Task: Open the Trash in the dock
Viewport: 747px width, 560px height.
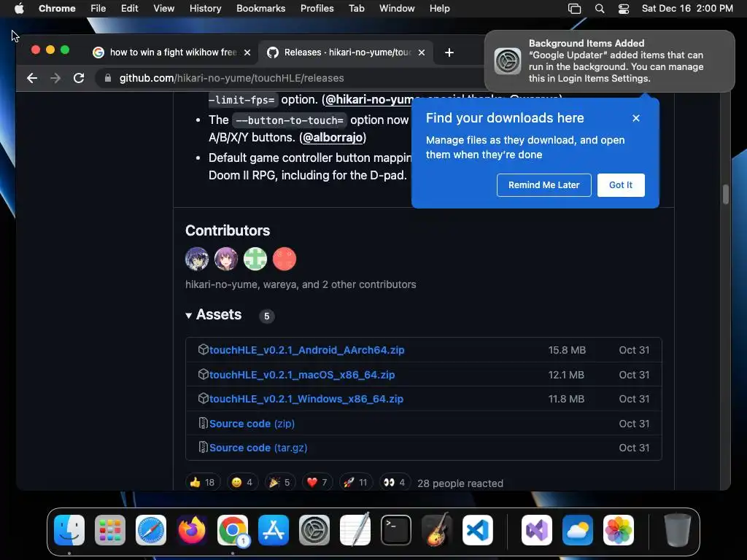Action: 678,530
